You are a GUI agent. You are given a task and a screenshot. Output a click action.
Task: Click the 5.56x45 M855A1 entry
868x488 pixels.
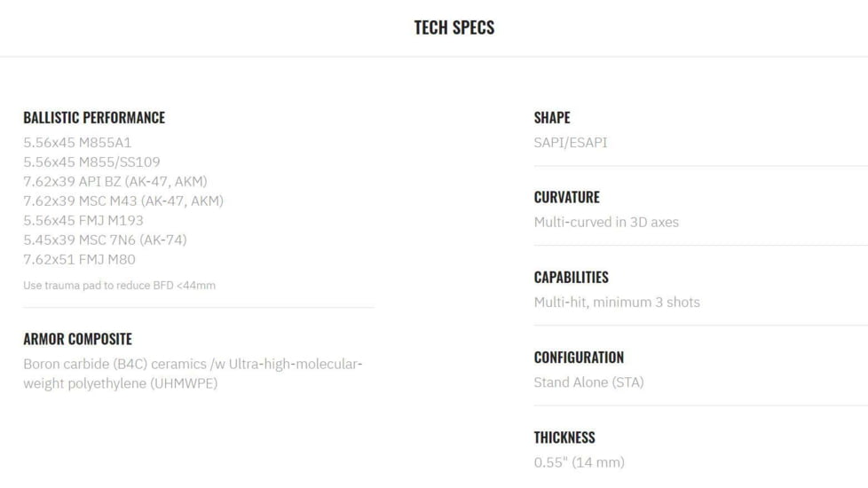coord(77,142)
